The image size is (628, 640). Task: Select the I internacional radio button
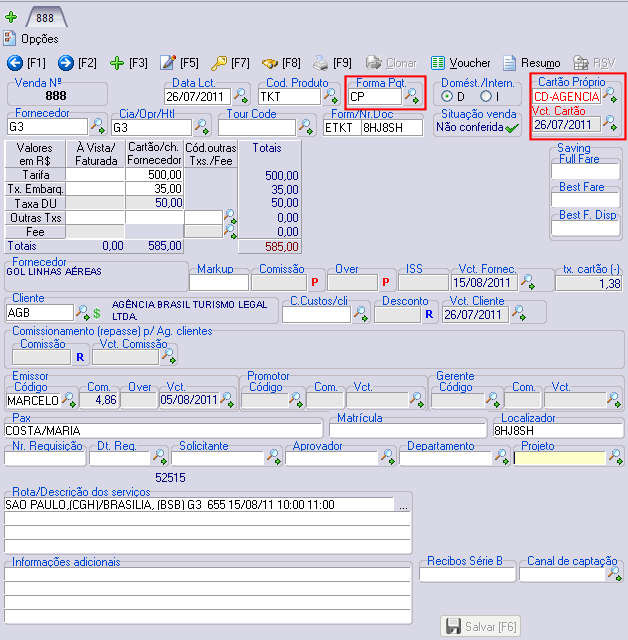point(486,96)
